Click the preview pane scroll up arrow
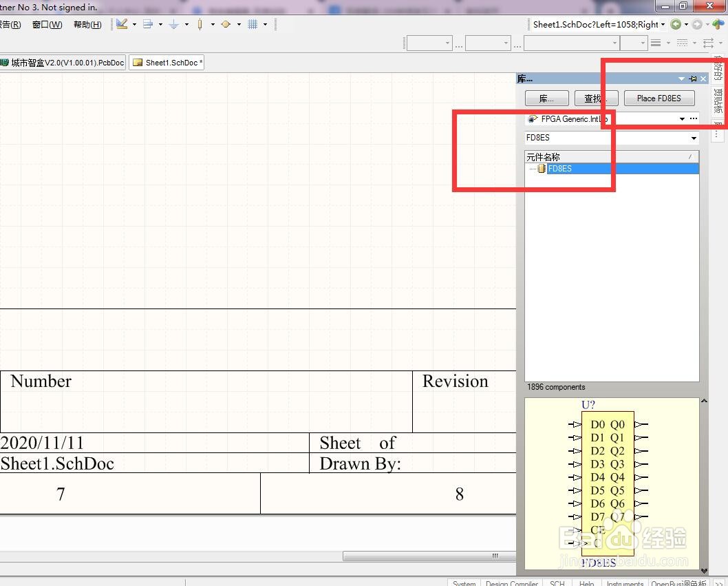Image resolution: width=728 pixels, height=586 pixels. point(704,401)
